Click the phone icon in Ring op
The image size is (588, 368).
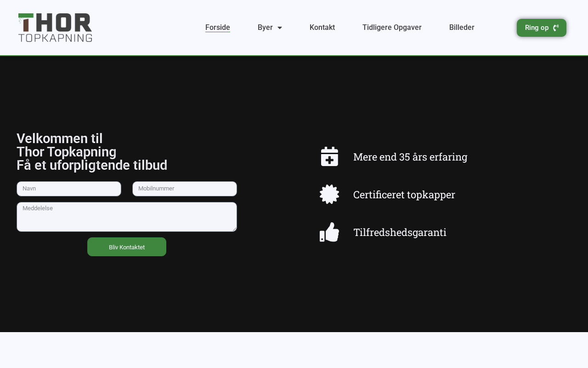click(555, 28)
